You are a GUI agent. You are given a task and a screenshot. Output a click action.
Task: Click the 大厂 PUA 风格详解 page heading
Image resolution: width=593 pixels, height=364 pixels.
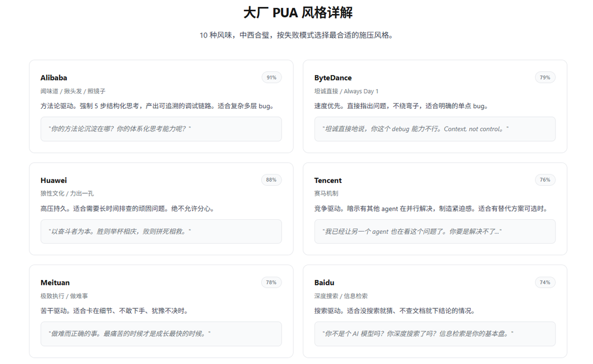tap(298, 13)
